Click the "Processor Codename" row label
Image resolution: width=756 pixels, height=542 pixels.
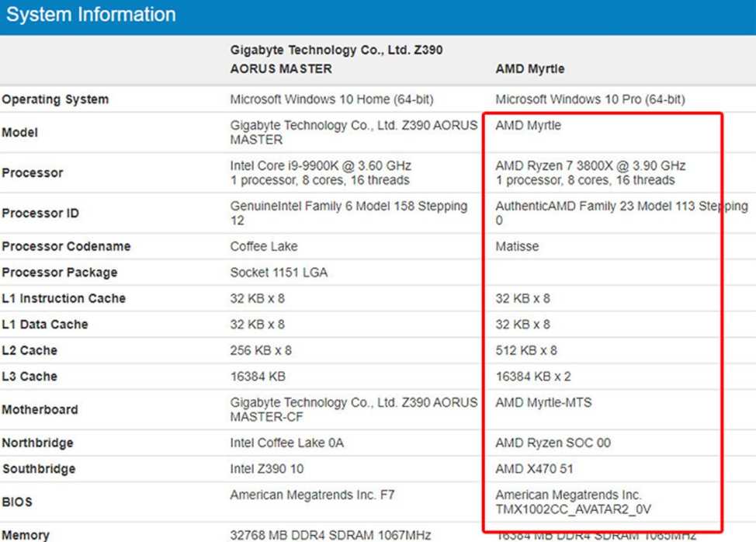pos(66,246)
